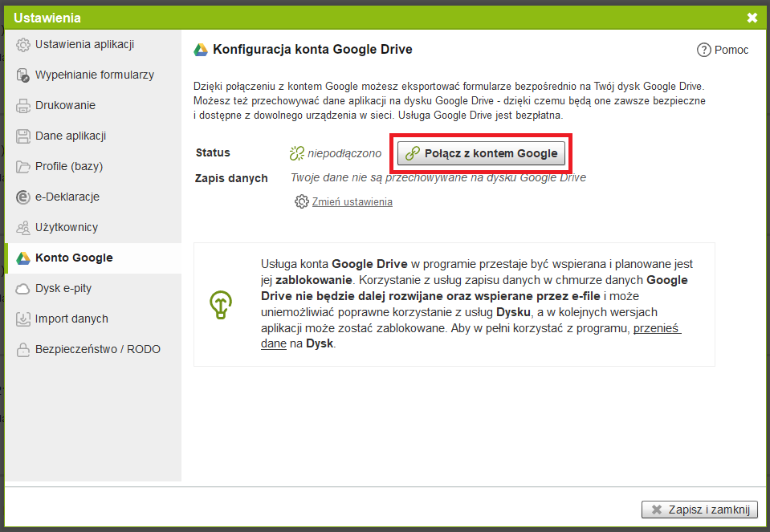Follow the Zmień ustawienia link
This screenshot has height=532, width=770.
352,201
